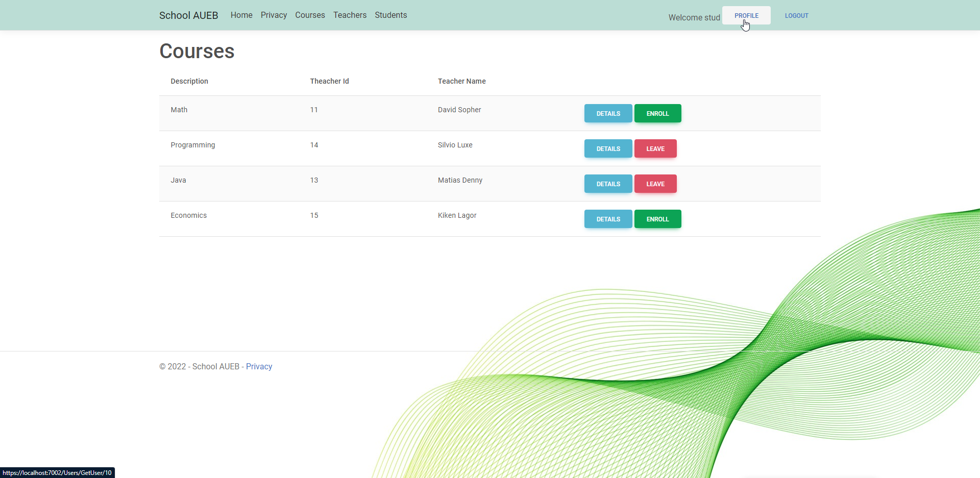Click the School AUEB brand link
This screenshot has width=980, height=478.
188,15
